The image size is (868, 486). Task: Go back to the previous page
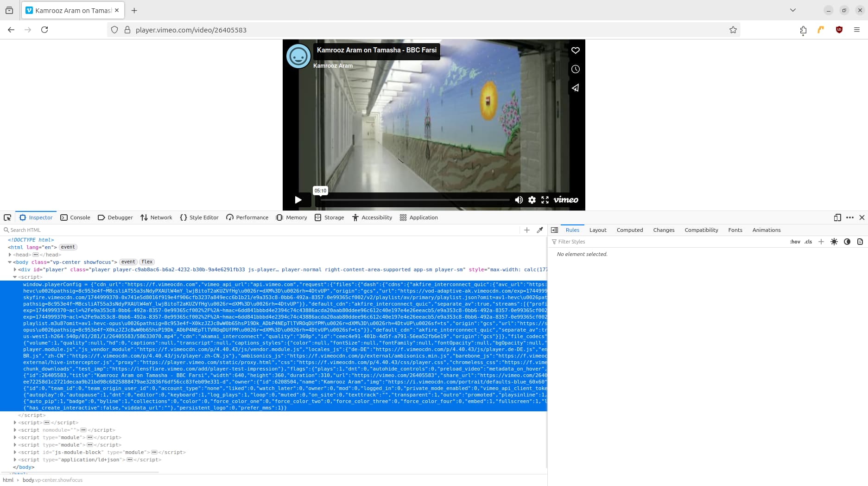pos(11,30)
